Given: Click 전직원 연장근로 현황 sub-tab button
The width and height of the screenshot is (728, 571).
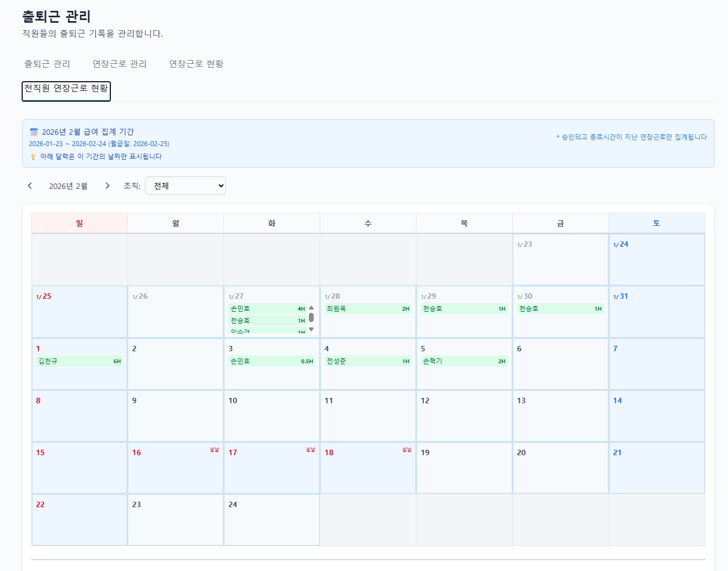Looking at the screenshot, I should point(66,91).
